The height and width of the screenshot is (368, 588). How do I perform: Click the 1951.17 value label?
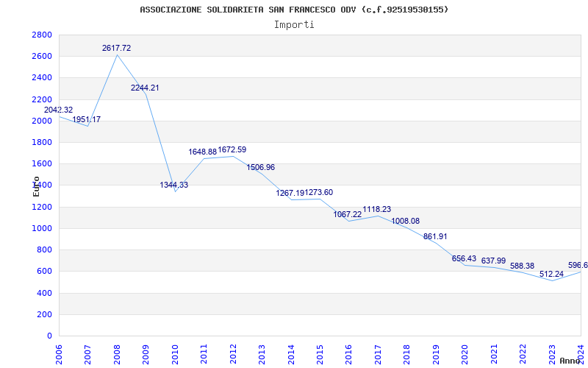pos(87,119)
